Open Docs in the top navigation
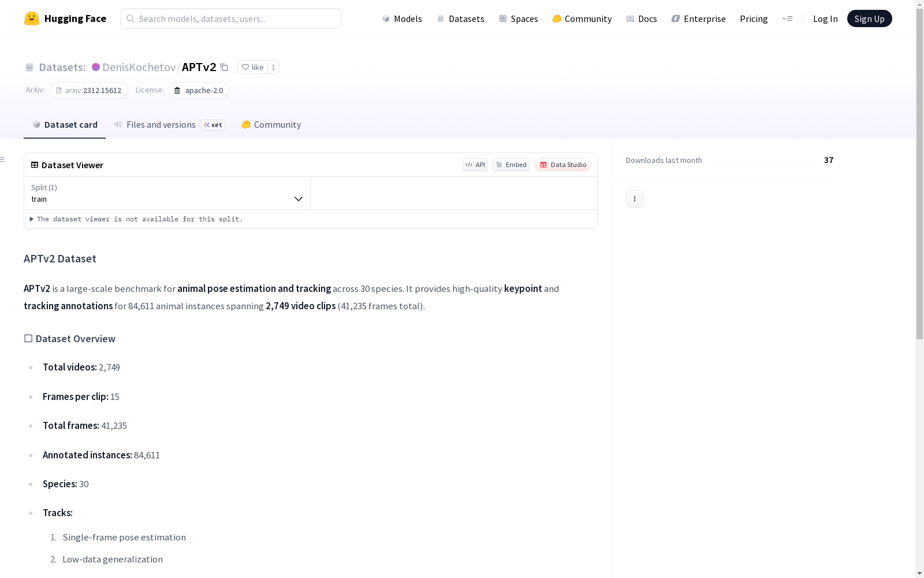 pos(641,18)
